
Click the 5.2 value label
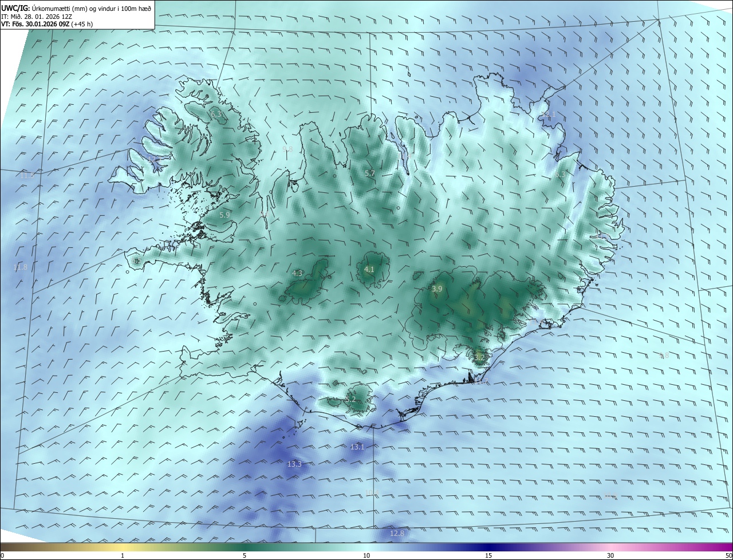(x=350, y=400)
